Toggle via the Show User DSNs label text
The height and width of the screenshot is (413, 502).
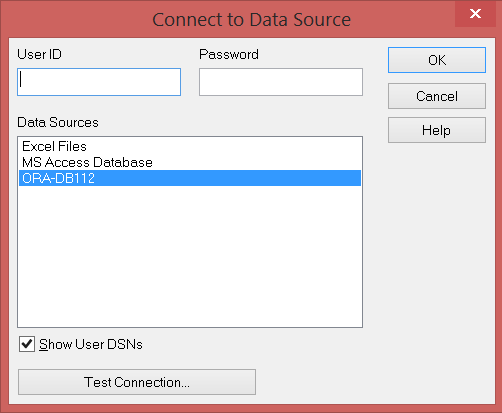[x=91, y=344]
